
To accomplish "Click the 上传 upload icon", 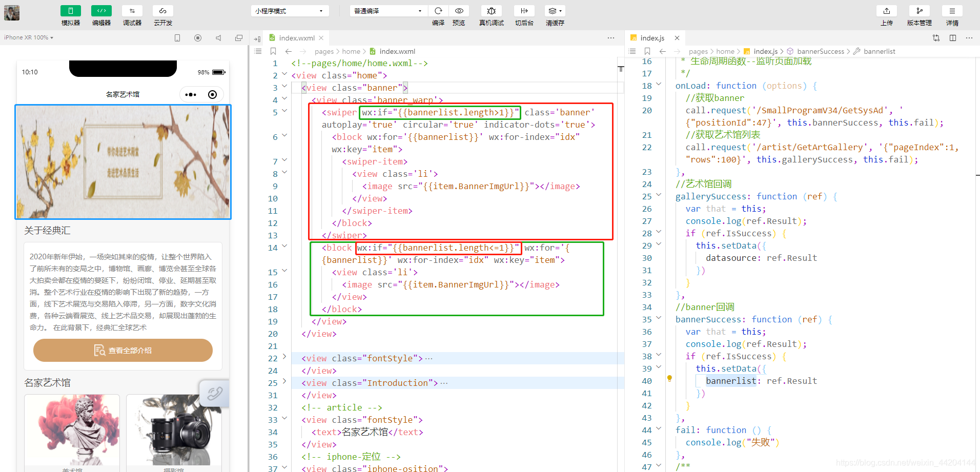I will (x=887, y=11).
